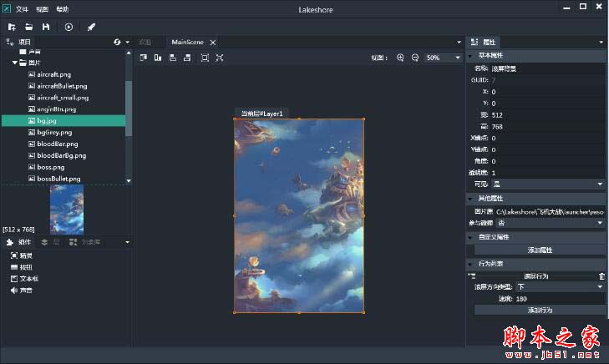Click the rocket publish icon
The height and width of the screenshot is (364, 609).
click(91, 27)
